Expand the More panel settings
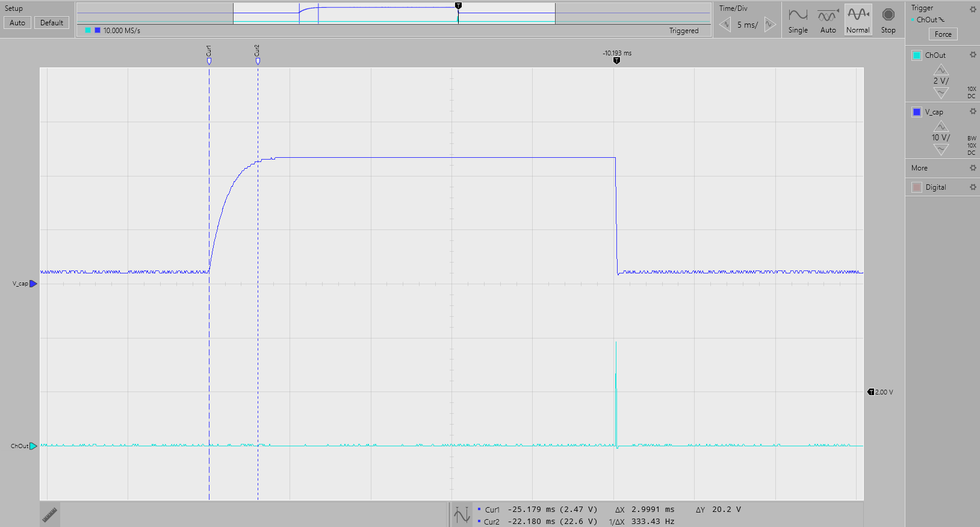980x527 pixels. coord(973,168)
